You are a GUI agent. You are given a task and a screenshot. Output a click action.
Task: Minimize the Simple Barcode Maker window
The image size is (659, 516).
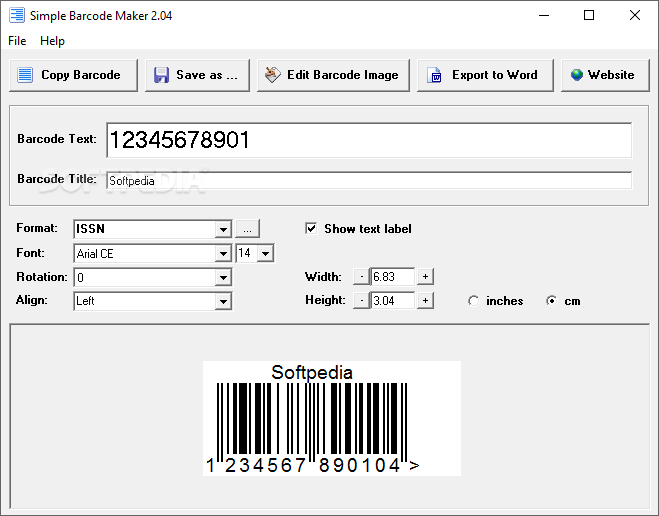pos(544,16)
